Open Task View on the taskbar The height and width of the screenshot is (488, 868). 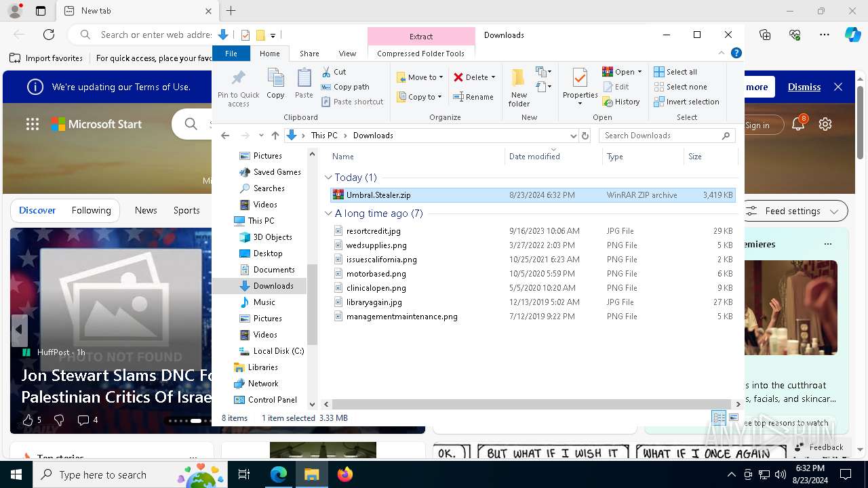click(x=244, y=474)
